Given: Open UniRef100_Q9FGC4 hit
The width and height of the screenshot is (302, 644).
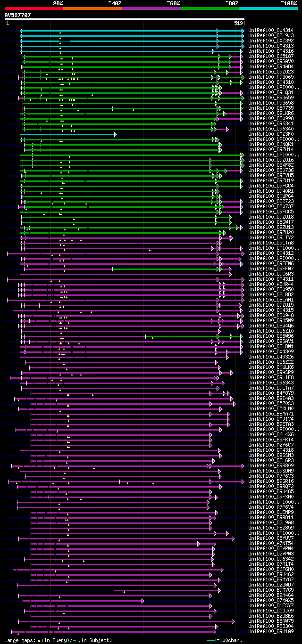Looking at the screenshot, I should pyautogui.click(x=271, y=186).
